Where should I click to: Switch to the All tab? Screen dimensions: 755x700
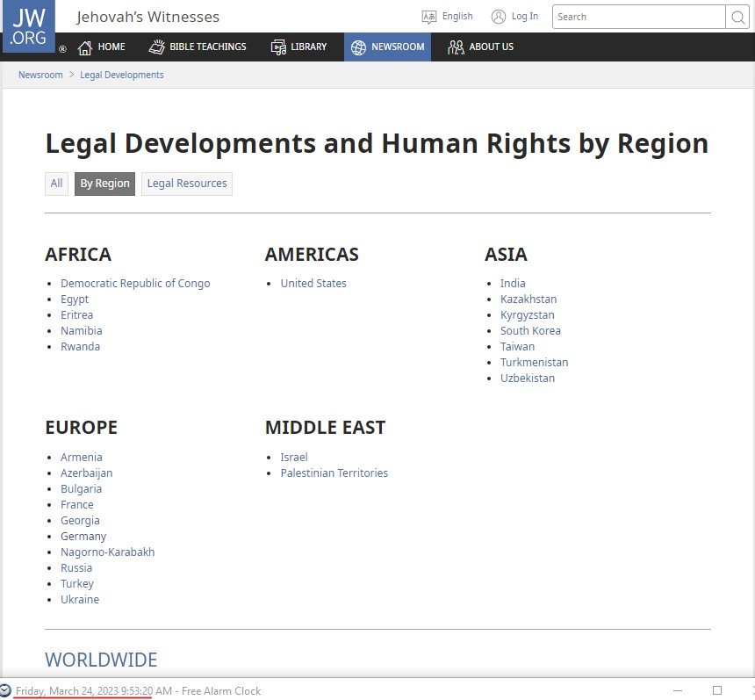pyautogui.click(x=56, y=184)
